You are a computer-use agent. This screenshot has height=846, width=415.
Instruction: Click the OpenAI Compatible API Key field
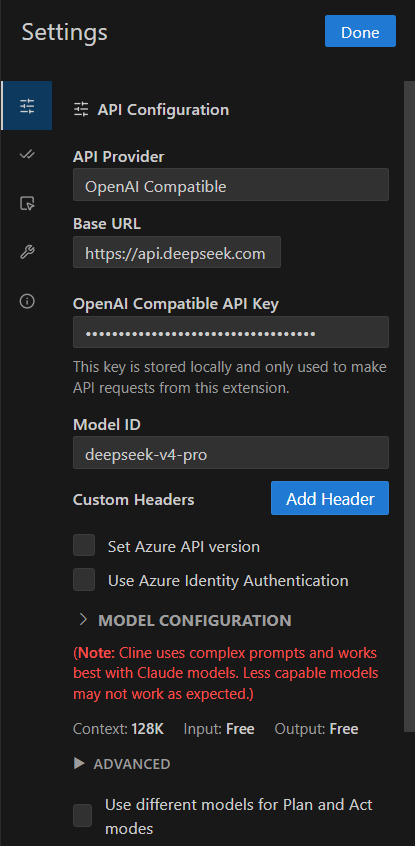[231, 332]
